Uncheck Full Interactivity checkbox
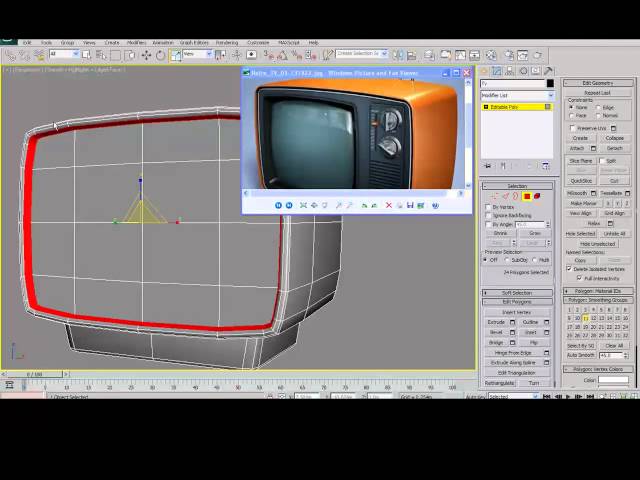 (579, 278)
